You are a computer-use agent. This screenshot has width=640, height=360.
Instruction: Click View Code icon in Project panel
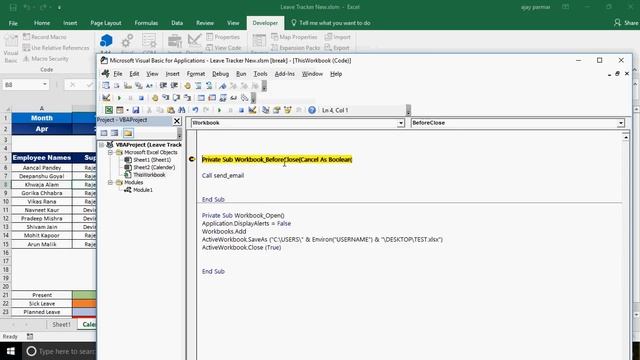(x=104, y=133)
